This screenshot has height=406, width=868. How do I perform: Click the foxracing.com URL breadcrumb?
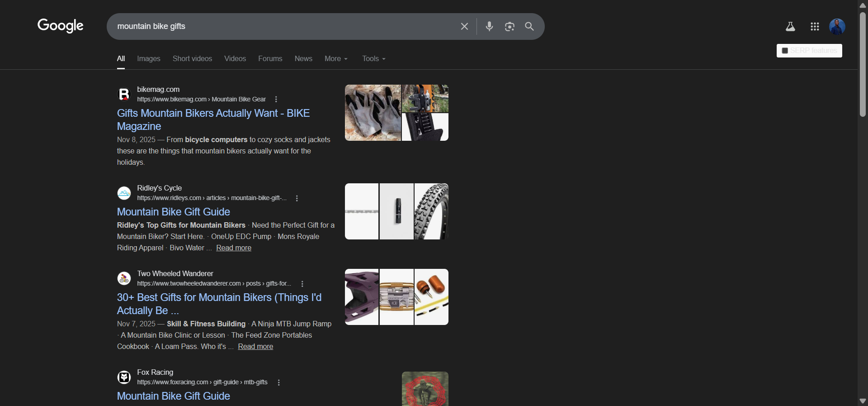click(202, 382)
